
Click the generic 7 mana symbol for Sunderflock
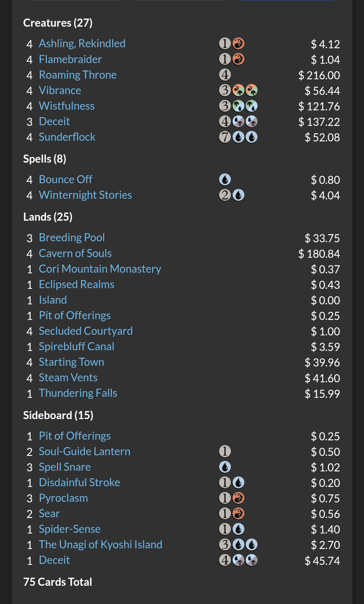click(x=225, y=137)
